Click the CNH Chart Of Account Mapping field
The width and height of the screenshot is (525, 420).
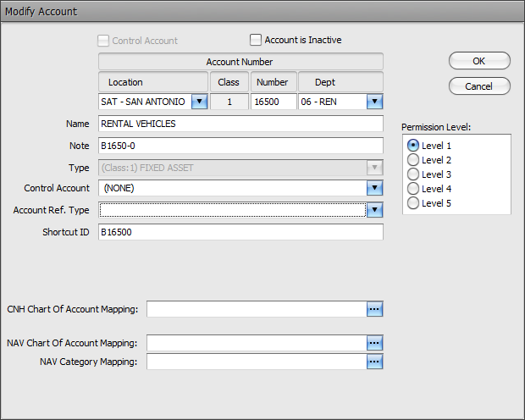coord(257,309)
